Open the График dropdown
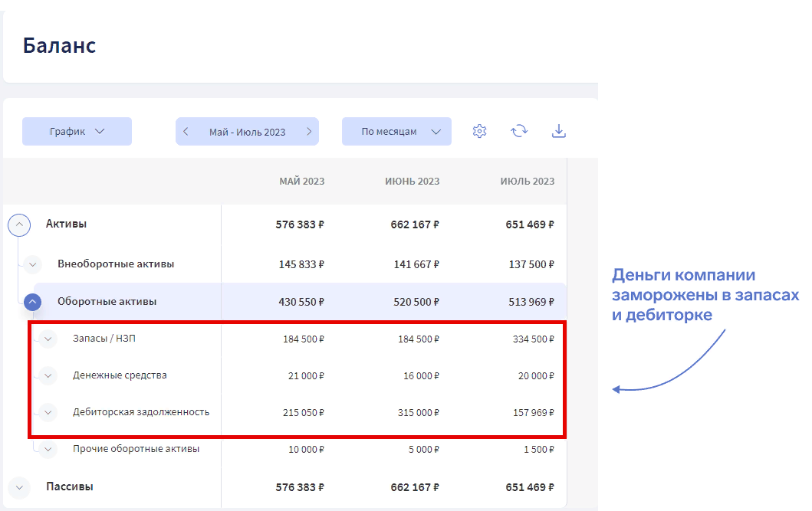812x511 pixels. click(x=77, y=132)
